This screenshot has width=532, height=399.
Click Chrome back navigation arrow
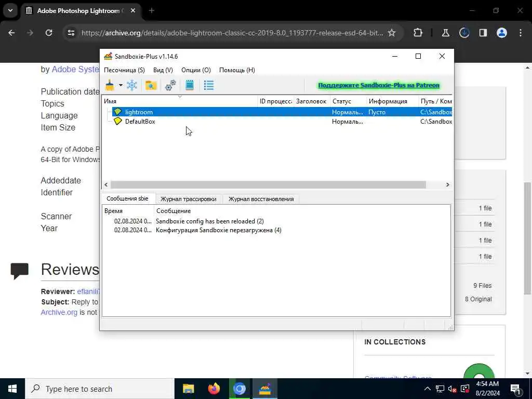[11, 33]
